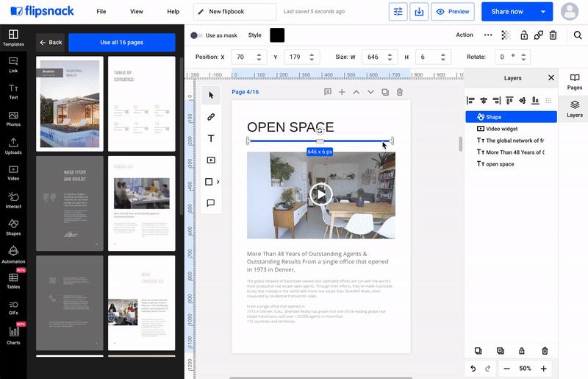This screenshot has height=379, width=588.
Task: Open the Templates sidebar panel
Action: (x=13, y=38)
